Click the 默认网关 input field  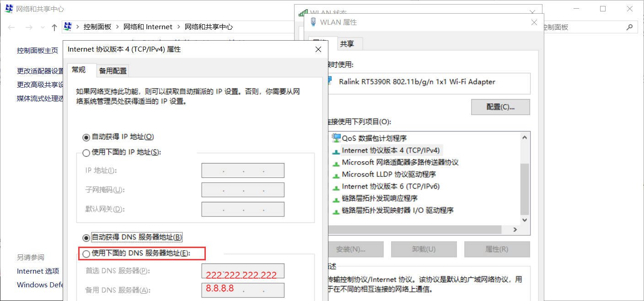(x=243, y=209)
